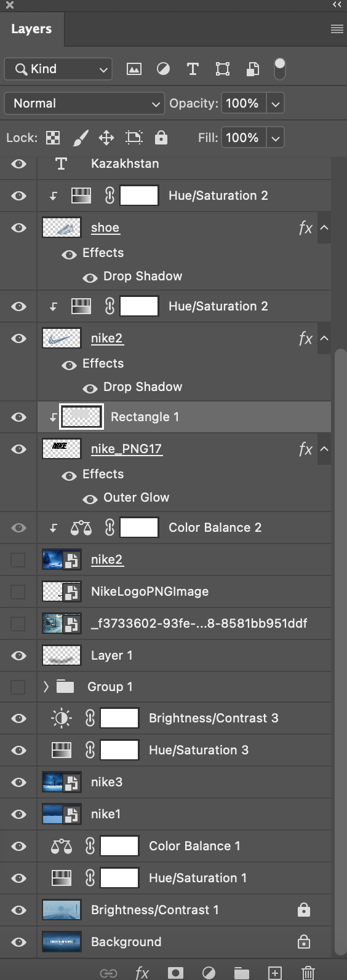Open Layers panel hamburger menu
Viewport: 347px width, 980px height.
click(x=337, y=29)
